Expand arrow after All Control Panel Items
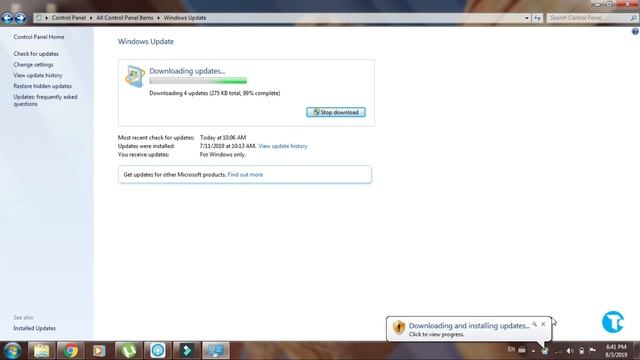Image resolution: width=640 pixels, height=360 pixels. tap(158, 18)
